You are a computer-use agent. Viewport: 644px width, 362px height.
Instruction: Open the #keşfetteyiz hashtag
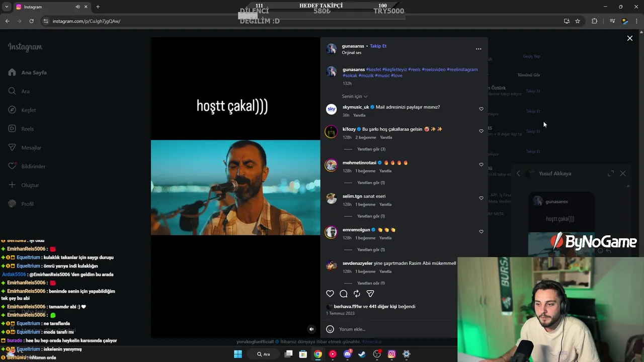click(x=394, y=69)
